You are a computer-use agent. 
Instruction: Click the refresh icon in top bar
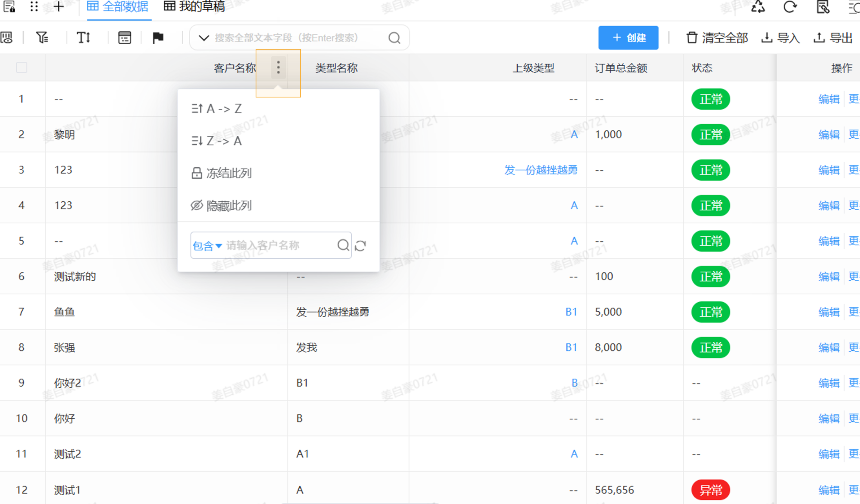pyautogui.click(x=790, y=7)
